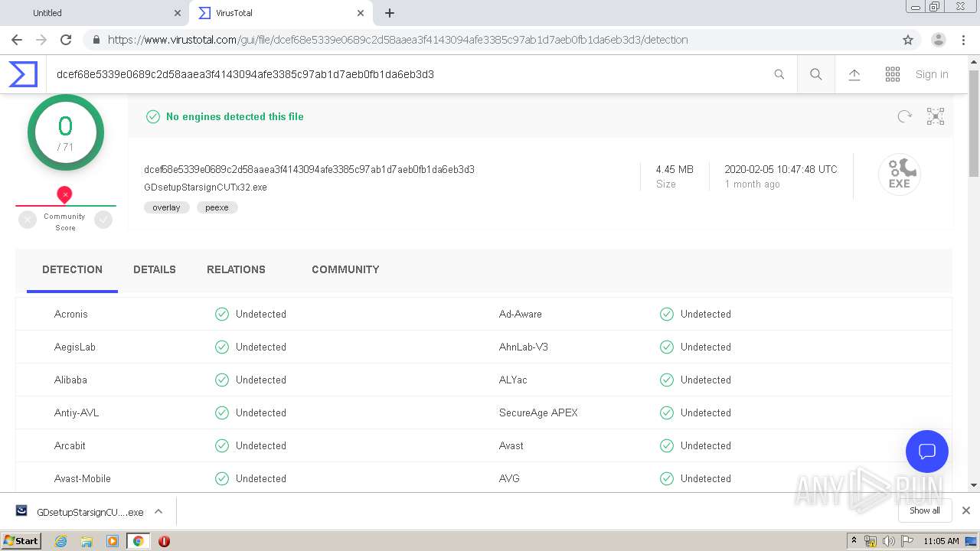Switch to the DETECTION tab
This screenshot has height=551, width=980.
pos(72,270)
